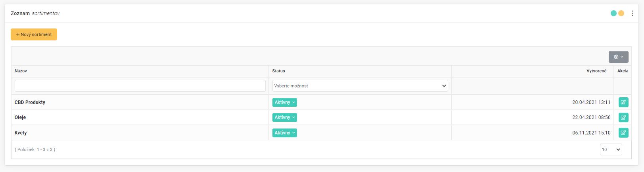Click the Nový sortiment button
The width and height of the screenshot is (644, 172).
click(34, 34)
